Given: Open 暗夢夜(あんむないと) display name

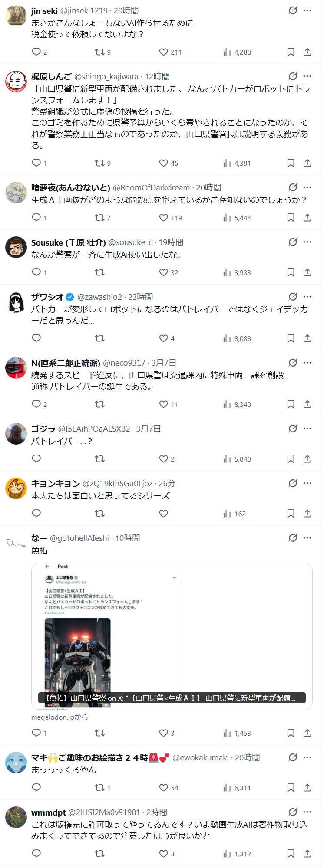Looking at the screenshot, I should tap(70, 188).
